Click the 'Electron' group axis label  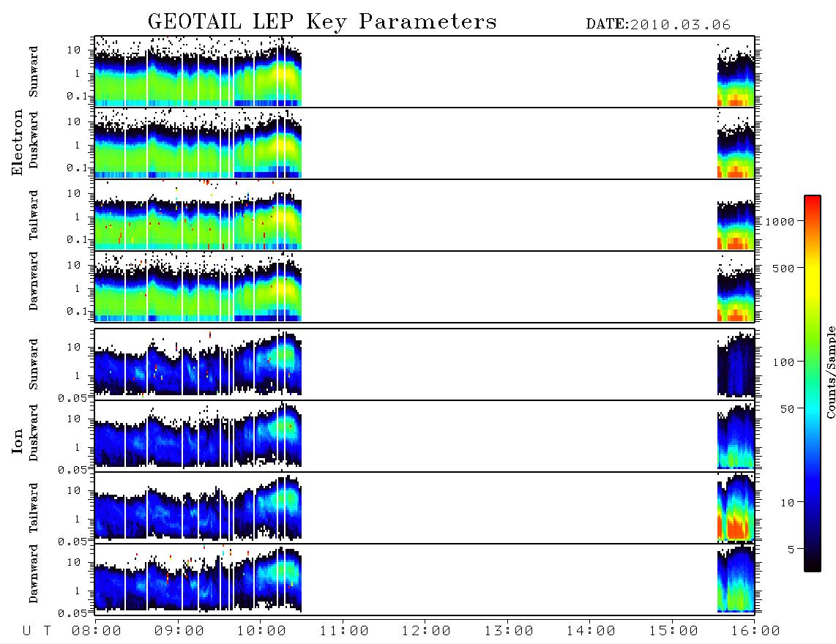coord(18,142)
